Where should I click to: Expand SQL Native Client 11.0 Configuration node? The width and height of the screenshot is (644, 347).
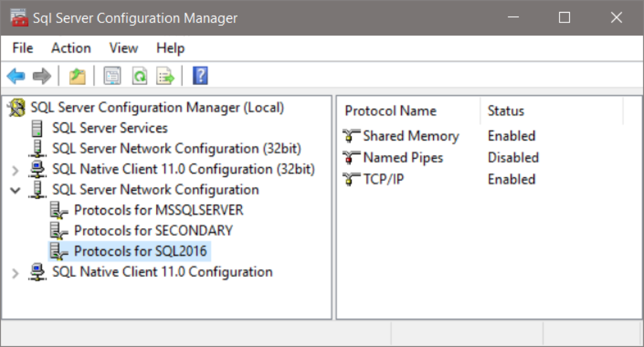(15, 273)
